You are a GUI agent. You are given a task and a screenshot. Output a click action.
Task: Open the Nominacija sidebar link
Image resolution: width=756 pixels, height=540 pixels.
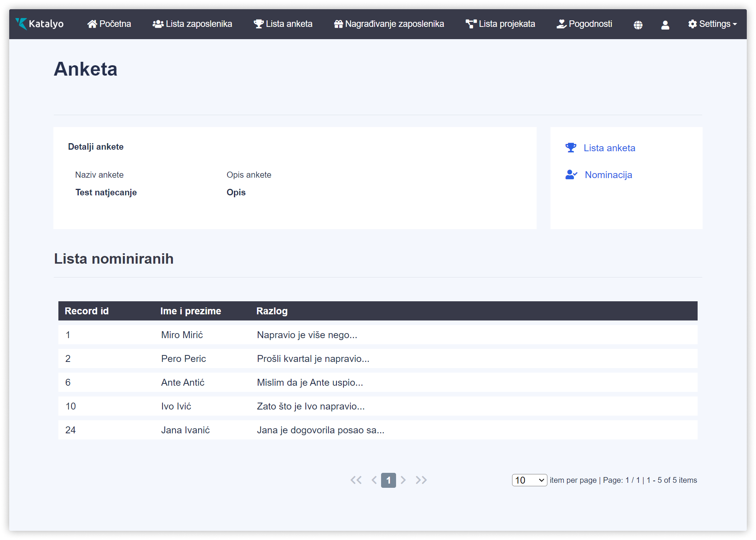click(x=608, y=175)
